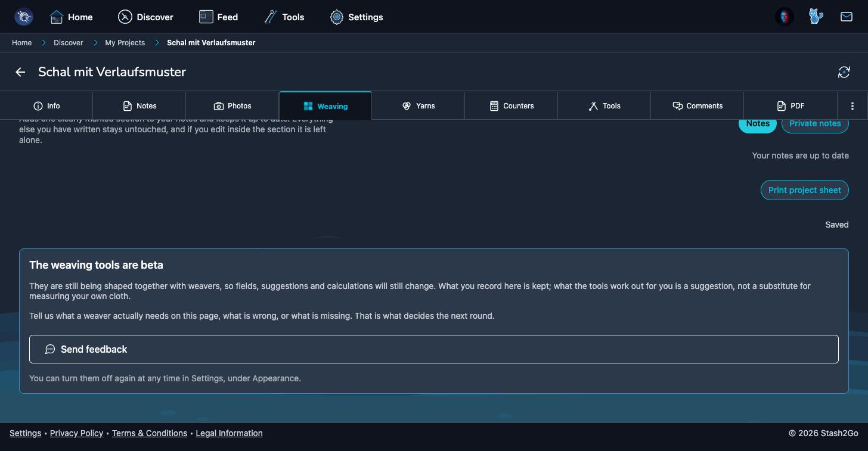The width and height of the screenshot is (868, 451).
Task: Open Terms & Conditions link
Action: (150, 433)
